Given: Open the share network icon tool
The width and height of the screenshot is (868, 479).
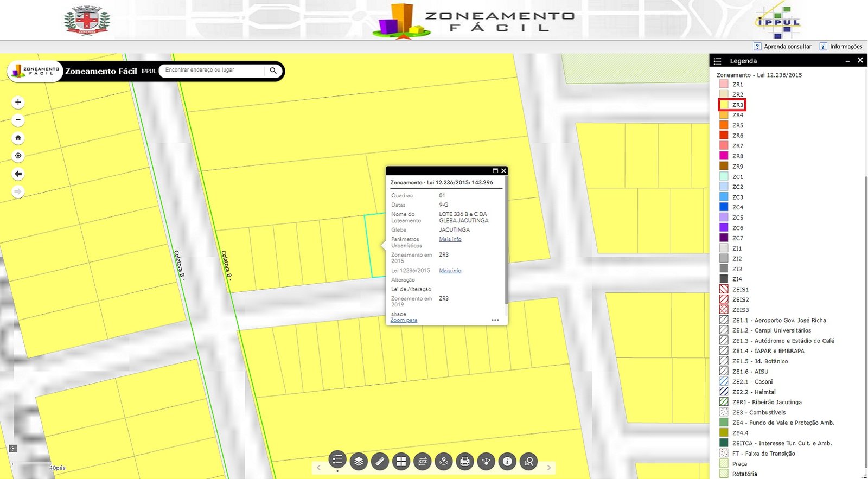Looking at the screenshot, I should pyautogui.click(x=486, y=462).
